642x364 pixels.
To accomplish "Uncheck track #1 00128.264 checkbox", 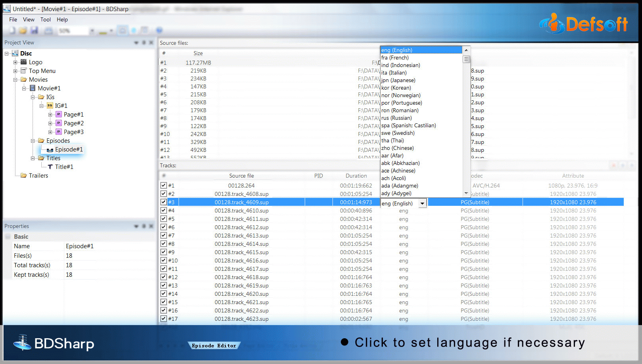I will (163, 185).
